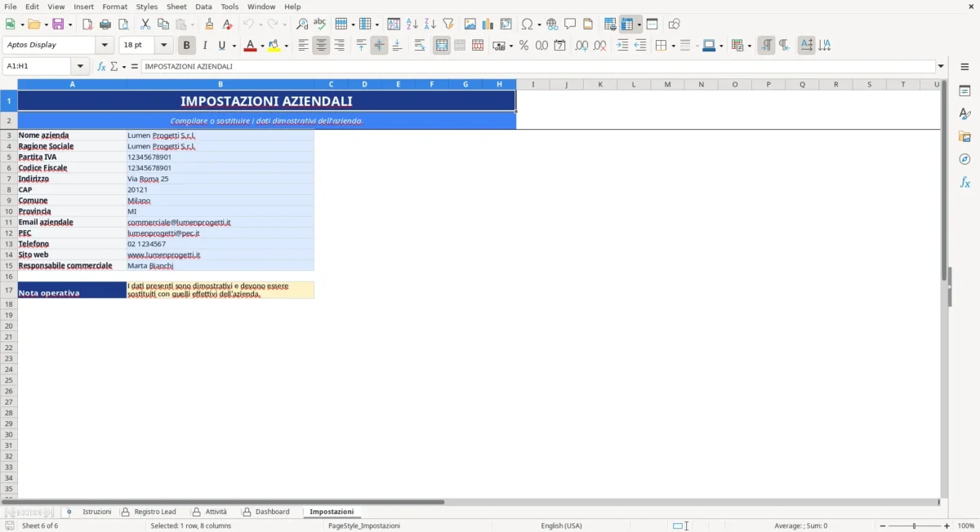Export directly as PDF
This screenshot has height=532, width=980.
[87, 24]
